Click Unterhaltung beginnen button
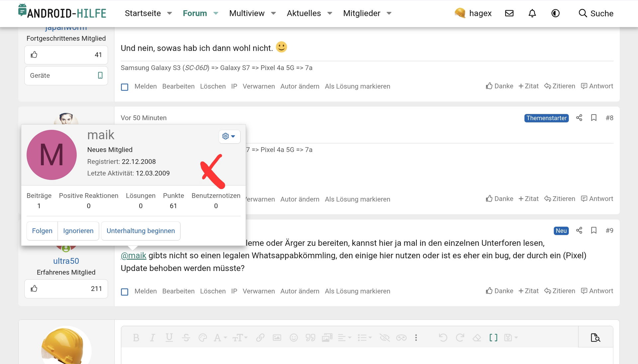The image size is (638, 364). tap(141, 231)
